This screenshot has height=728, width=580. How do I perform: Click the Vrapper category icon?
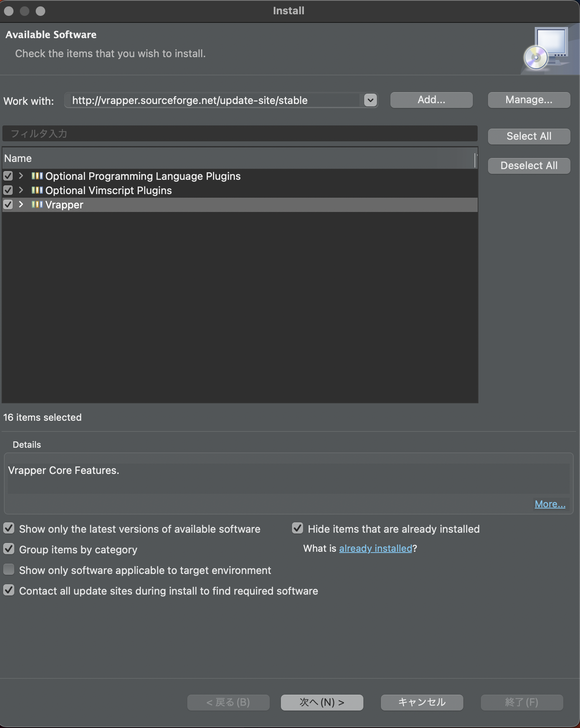click(x=37, y=204)
